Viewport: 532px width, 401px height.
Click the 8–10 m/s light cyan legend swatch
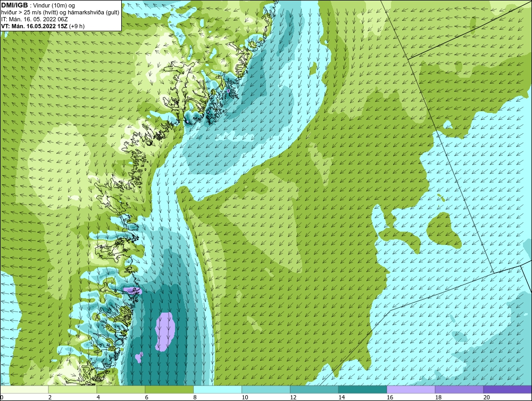(x=218, y=389)
